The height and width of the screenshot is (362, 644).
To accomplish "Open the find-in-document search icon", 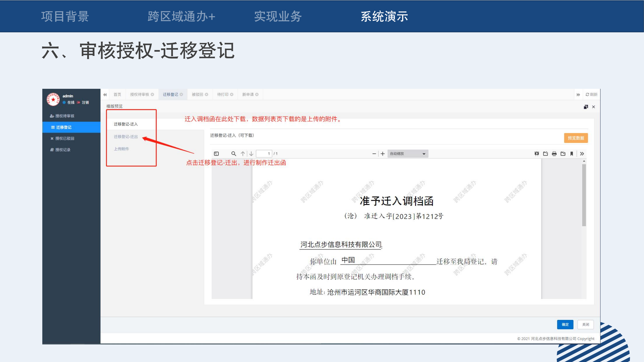I will [233, 154].
